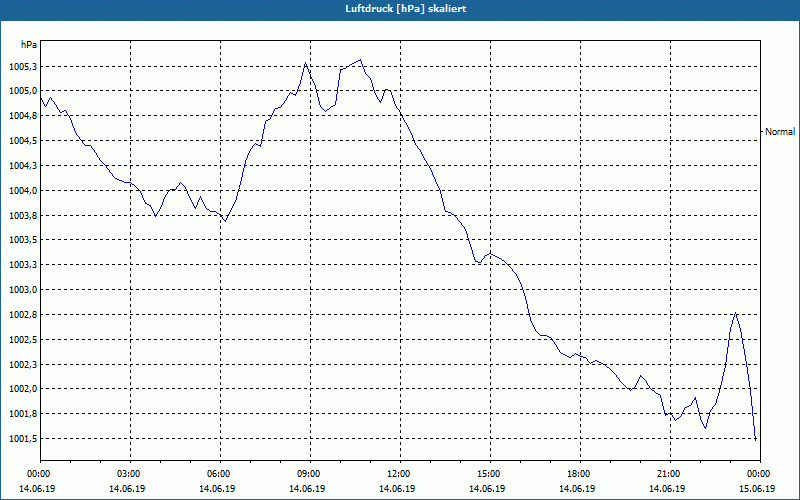Click the y-axis value 1002,3

pyautogui.click(x=23, y=364)
